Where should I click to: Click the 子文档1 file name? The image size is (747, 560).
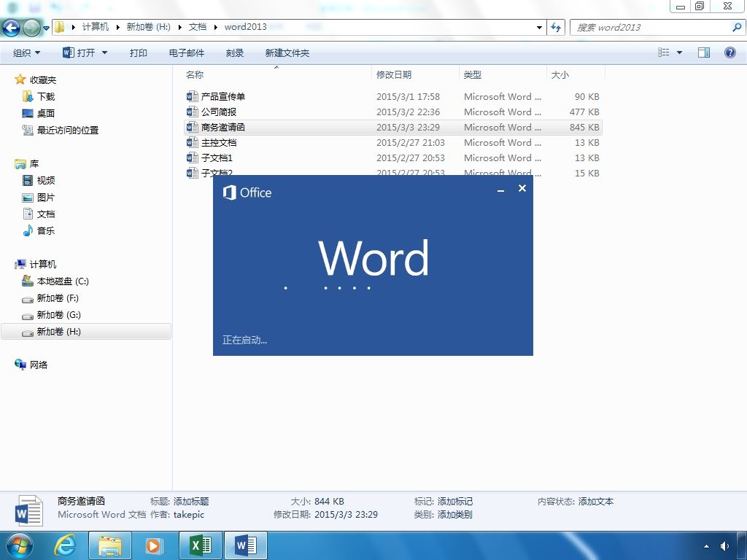(217, 157)
